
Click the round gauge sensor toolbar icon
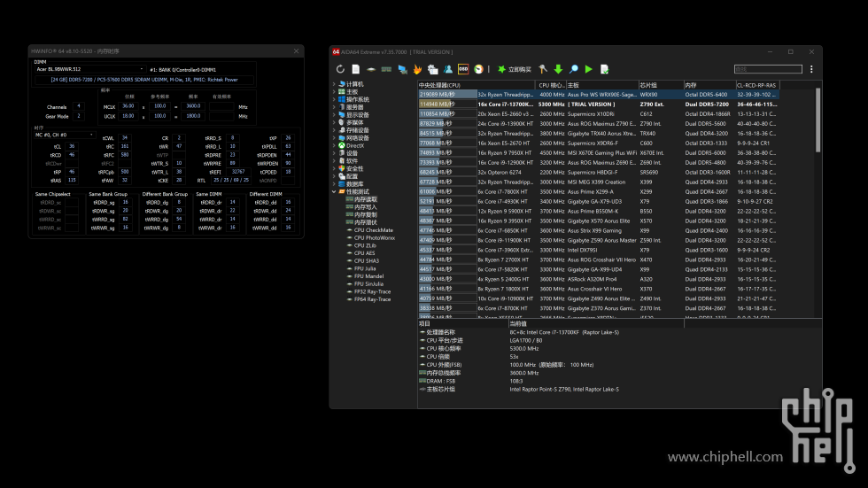point(479,69)
